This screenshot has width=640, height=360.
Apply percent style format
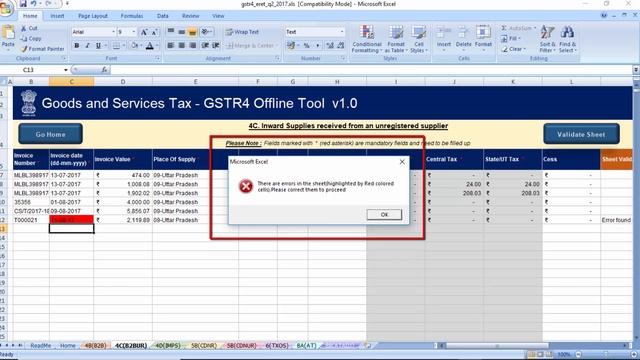tap(307, 45)
